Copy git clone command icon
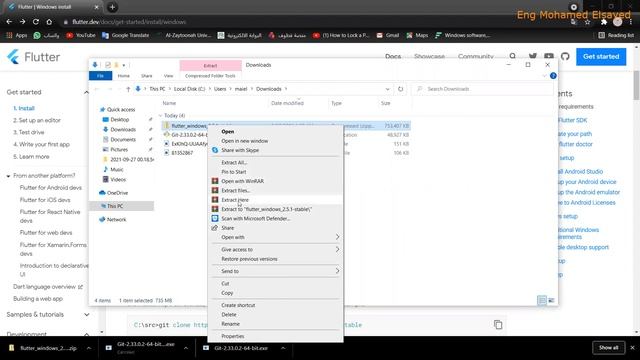 [x=498, y=325]
